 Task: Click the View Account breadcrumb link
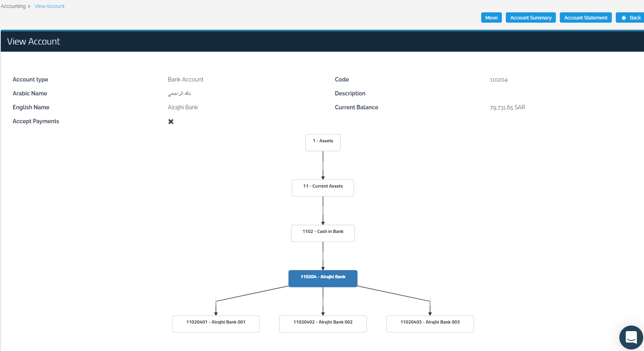click(x=49, y=6)
